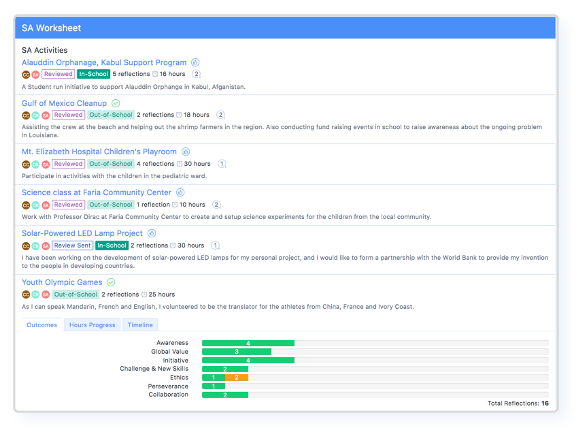Switch to the Hours Progress tab
Viewport: 586px width, 440px height.
tap(92, 325)
